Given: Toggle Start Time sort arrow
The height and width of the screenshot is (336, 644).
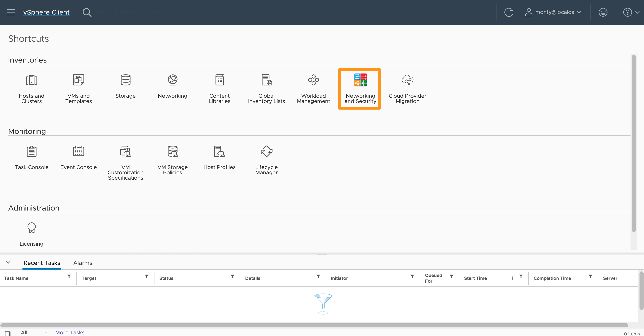Looking at the screenshot, I should pyautogui.click(x=512, y=278).
